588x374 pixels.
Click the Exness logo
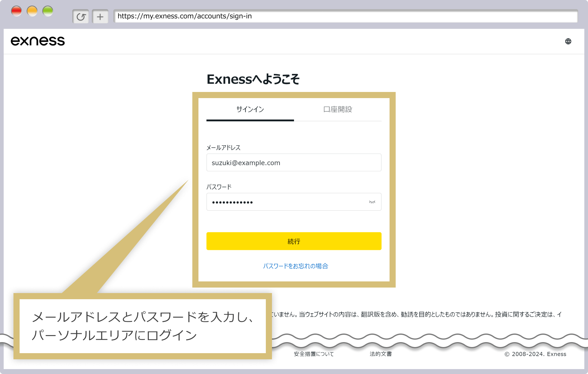pyautogui.click(x=37, y=41)
